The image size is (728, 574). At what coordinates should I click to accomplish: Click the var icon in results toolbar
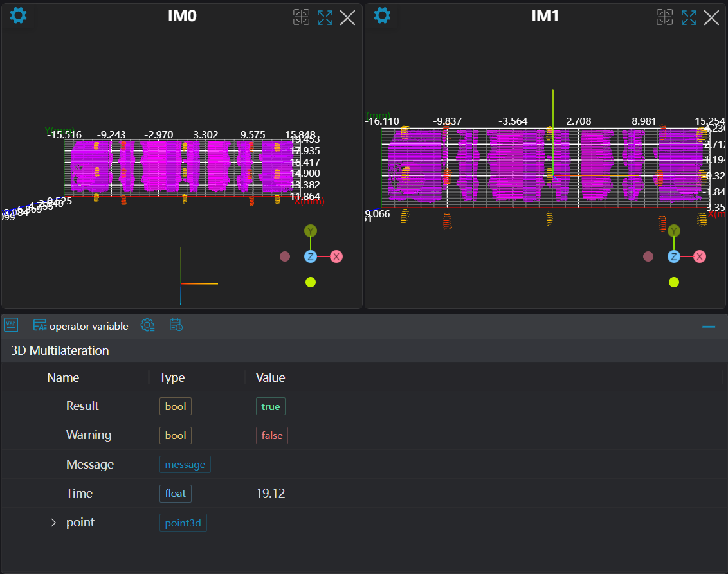[11, 326]
